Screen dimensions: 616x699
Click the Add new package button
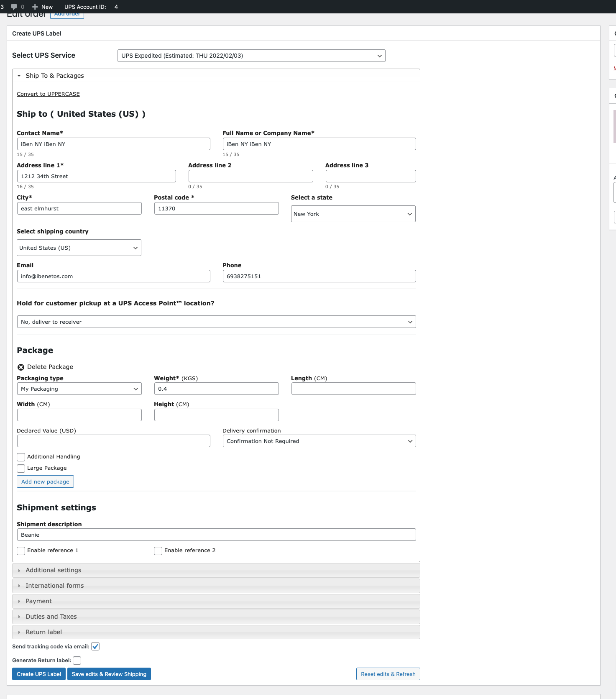point(45,482)
